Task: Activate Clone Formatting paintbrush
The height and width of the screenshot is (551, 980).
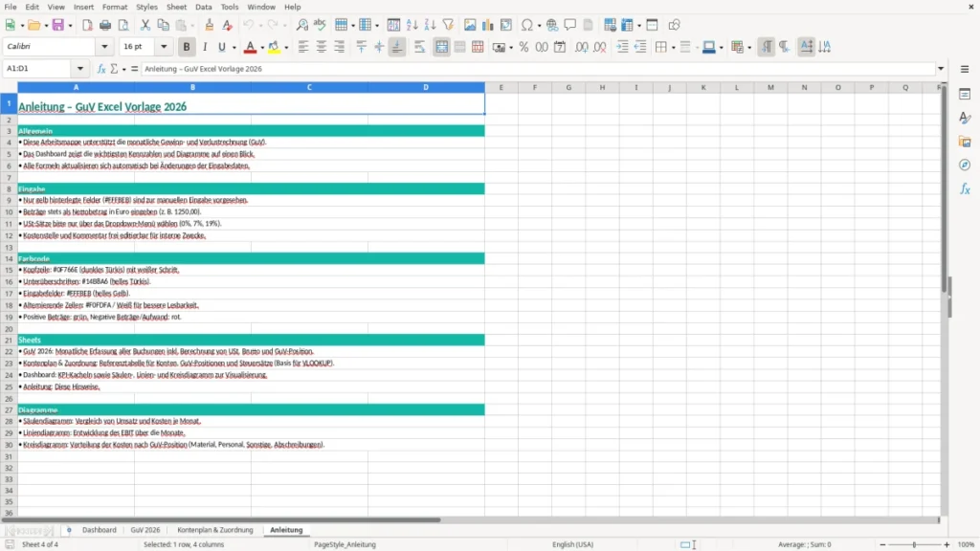Action: (210, 25)
